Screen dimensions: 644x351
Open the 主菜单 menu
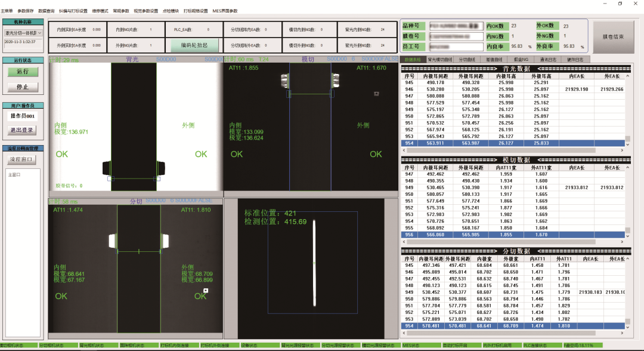[7, 11]
